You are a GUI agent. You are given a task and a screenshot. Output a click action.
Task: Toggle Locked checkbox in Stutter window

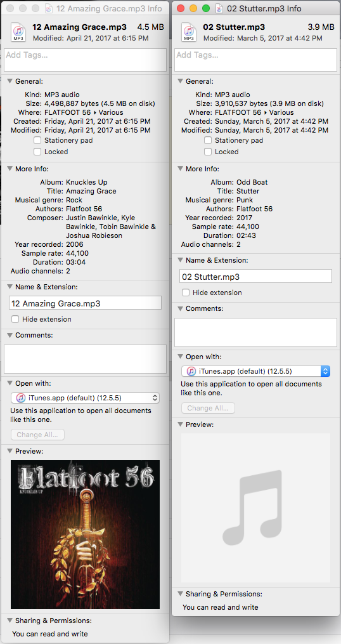pyautogui.click(x=208, y=152)
